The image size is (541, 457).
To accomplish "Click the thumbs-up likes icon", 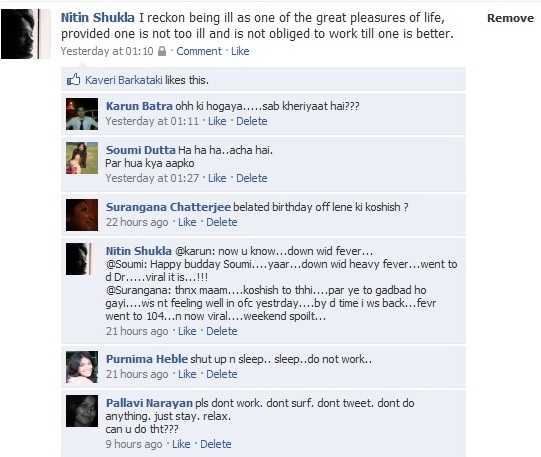I will coord(73,80).
